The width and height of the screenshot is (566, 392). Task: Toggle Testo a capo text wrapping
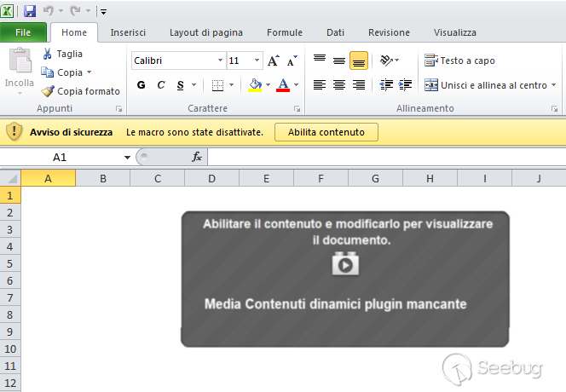(459, 61)
